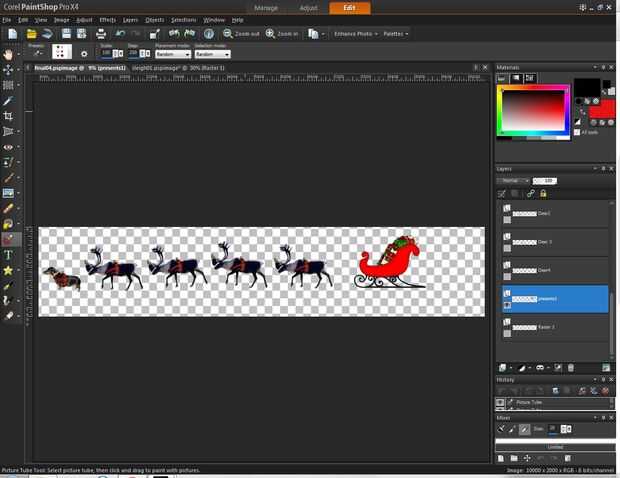Open the layer blend mode Normal dropdown
Image resolution: width=620 pixels, height=478 pixels.
(513, 181)
